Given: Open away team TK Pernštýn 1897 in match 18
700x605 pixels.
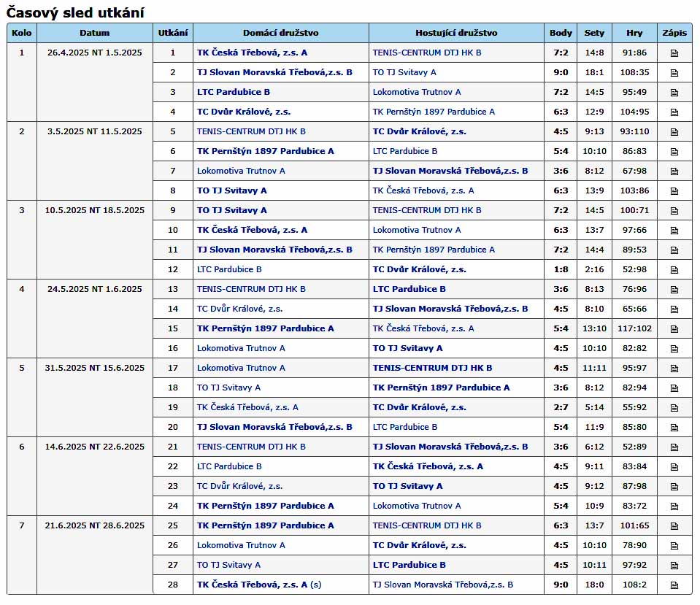Looking at the screenshot, I should tap(442, 388).
